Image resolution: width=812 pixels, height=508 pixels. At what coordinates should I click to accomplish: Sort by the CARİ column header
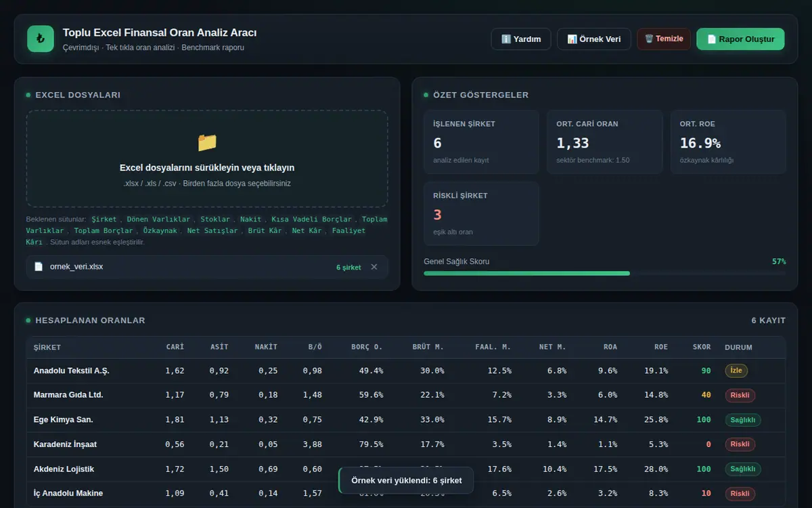click(x=175, y=347)
